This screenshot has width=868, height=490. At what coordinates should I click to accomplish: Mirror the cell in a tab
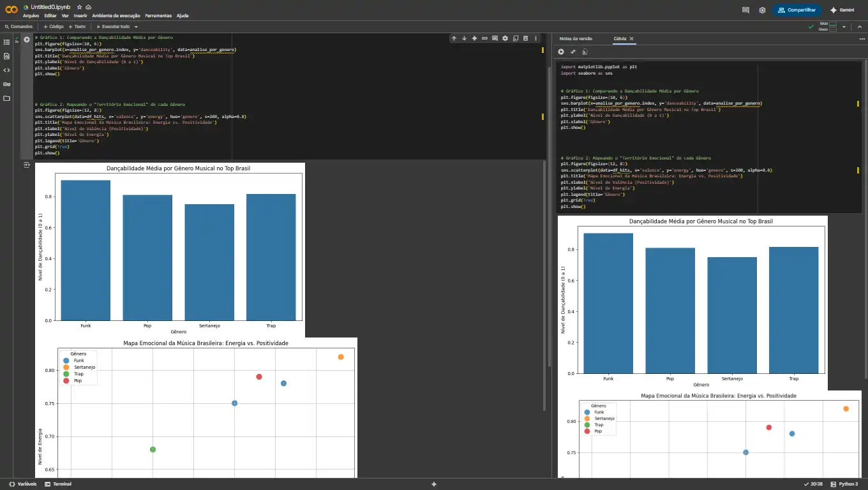(515, 38)
